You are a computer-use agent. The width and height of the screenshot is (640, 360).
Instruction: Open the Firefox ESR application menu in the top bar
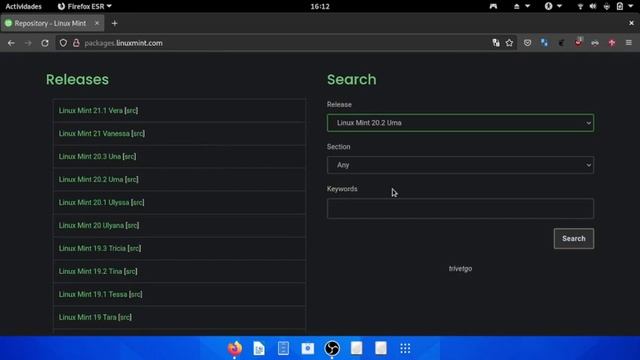[x=84, y=6]
